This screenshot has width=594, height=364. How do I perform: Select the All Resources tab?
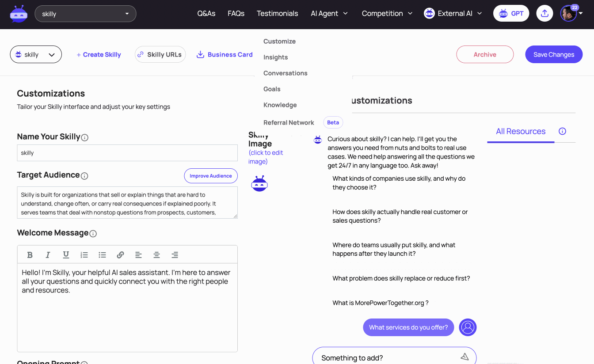coord(521,131)
